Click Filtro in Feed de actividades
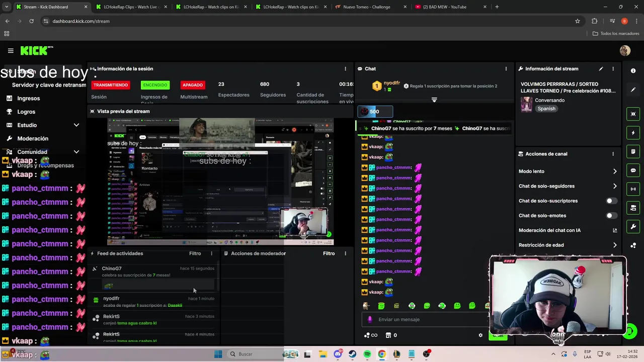The width and height of the screenshot is (644, 362). (x=195, y=253)
